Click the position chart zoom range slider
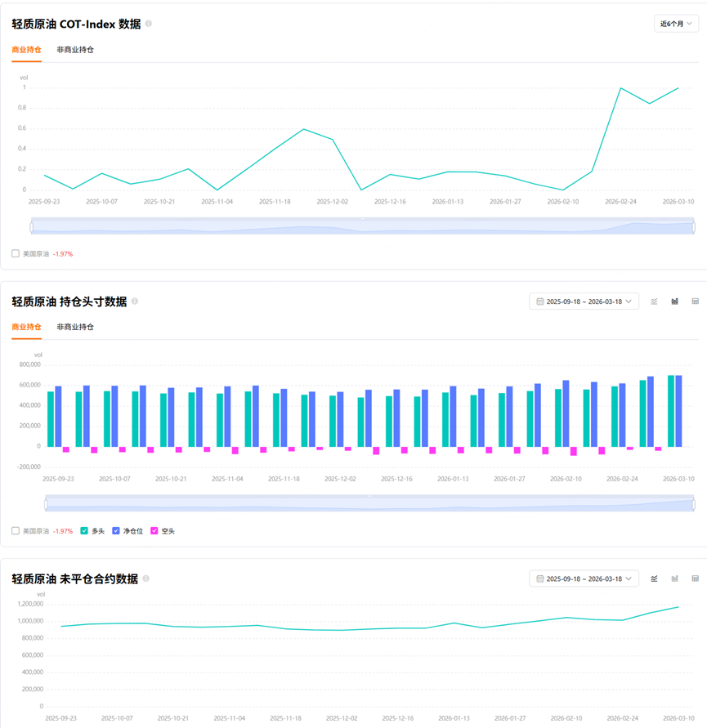 [369, 503]
